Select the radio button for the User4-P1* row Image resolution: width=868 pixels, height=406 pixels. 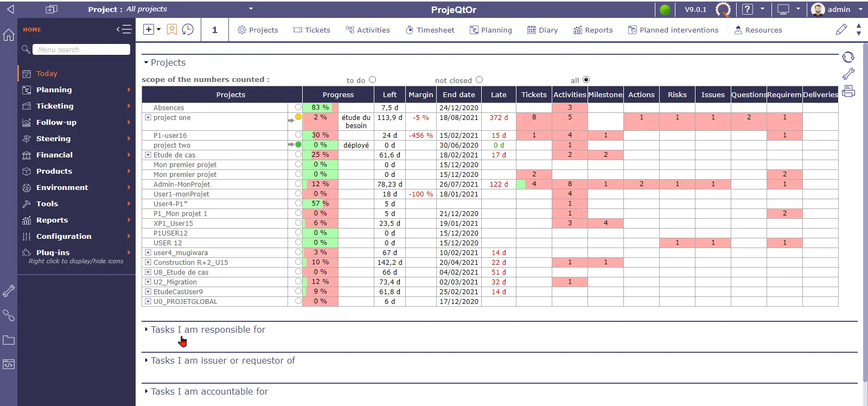298,203
